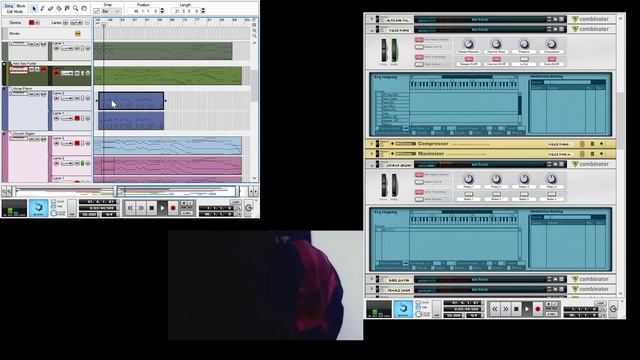Open House Piano first lane mode dropdown
The image size is (640, 360).
67,98
